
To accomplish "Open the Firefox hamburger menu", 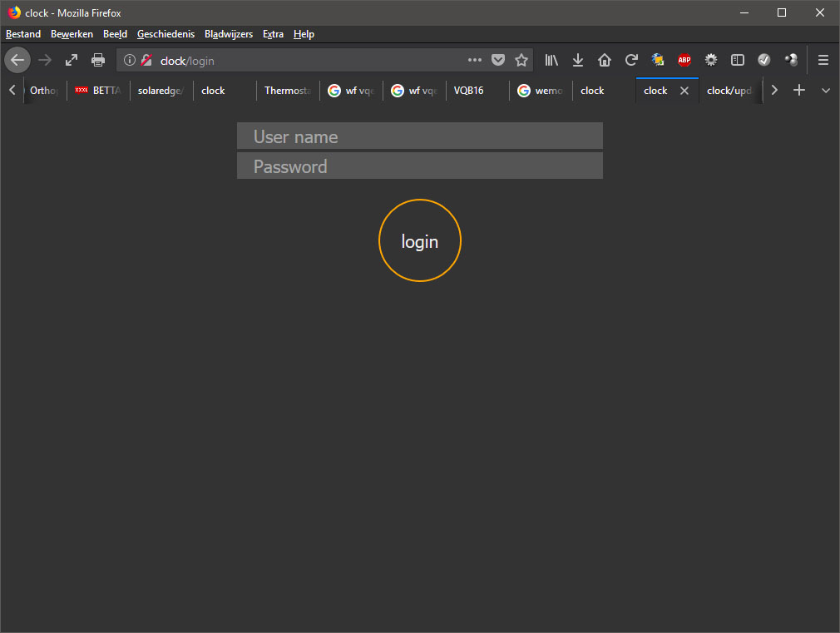I will 823,60.
